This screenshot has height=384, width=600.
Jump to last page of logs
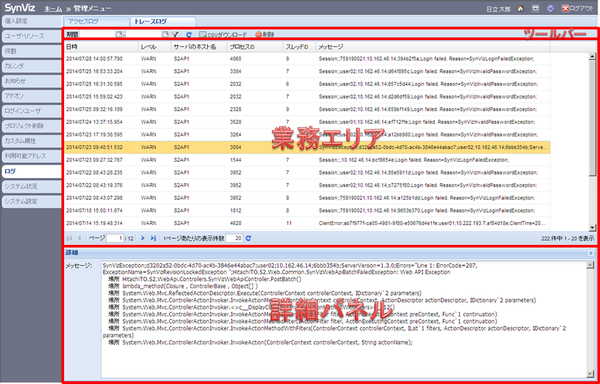153,238
